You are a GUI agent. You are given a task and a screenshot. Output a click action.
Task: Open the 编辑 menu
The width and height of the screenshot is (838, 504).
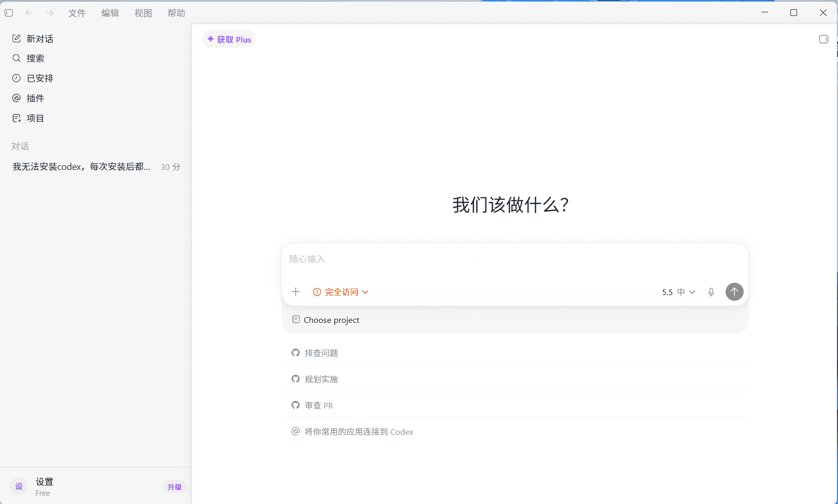110,13
